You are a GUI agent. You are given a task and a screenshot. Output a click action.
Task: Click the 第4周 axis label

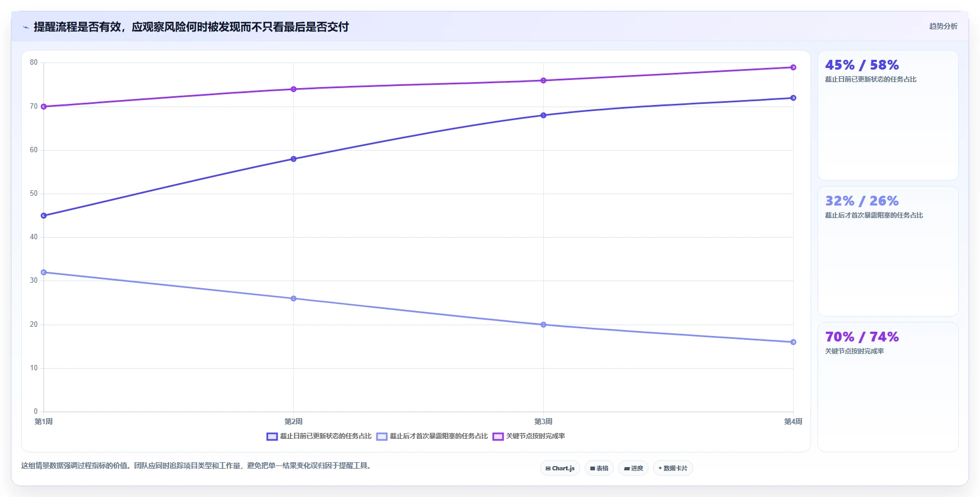tap(793, 421)
